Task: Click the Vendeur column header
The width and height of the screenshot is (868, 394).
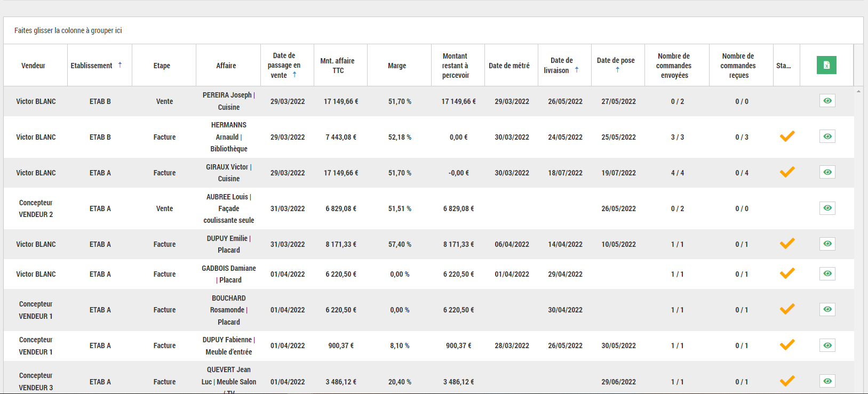Action: click(33, 66)
